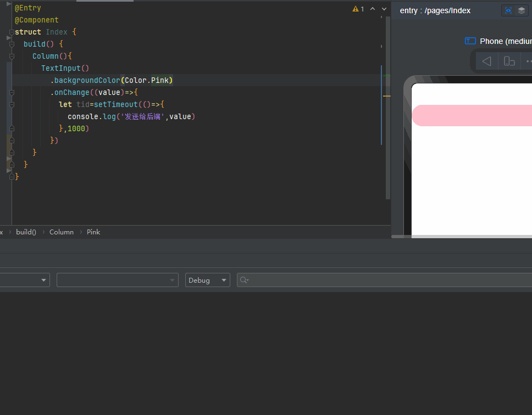Click the pink text input in previewer
Viewport: 532px width, 415px height.
(472, 115)
